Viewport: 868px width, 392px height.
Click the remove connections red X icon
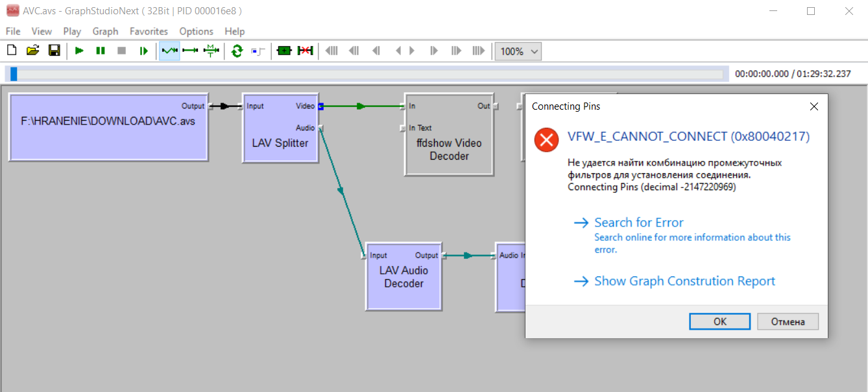click(x=305, y=51)
